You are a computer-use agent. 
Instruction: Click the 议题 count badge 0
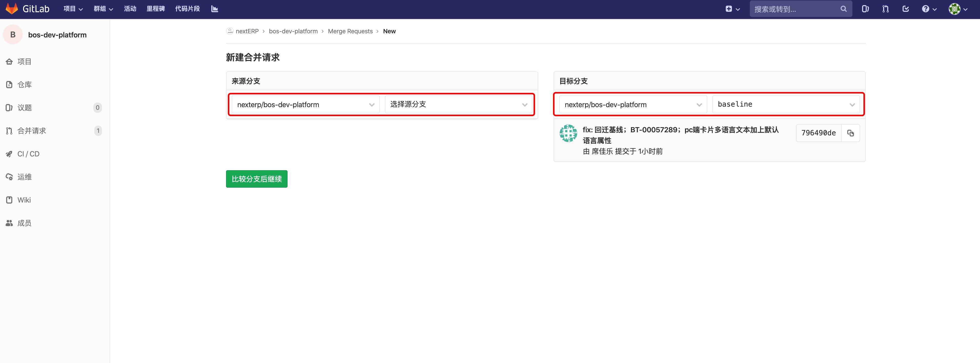pos(98,108)
